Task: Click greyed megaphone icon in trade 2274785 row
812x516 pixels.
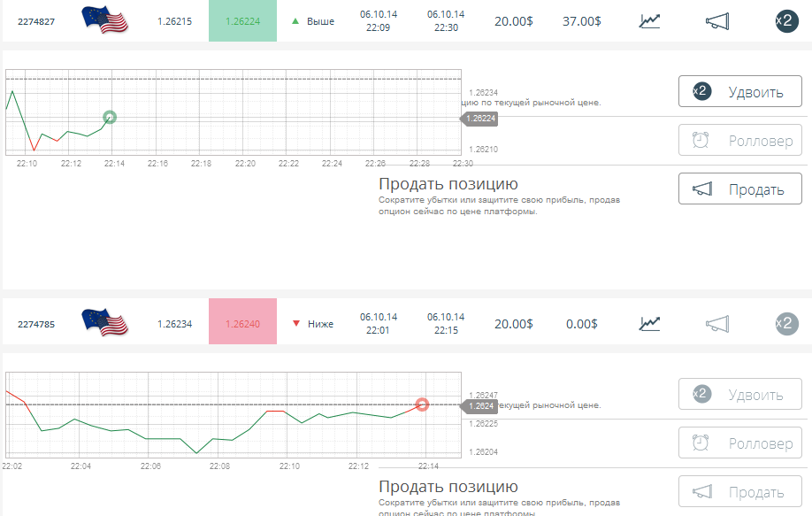Action: tap(717, 324)
